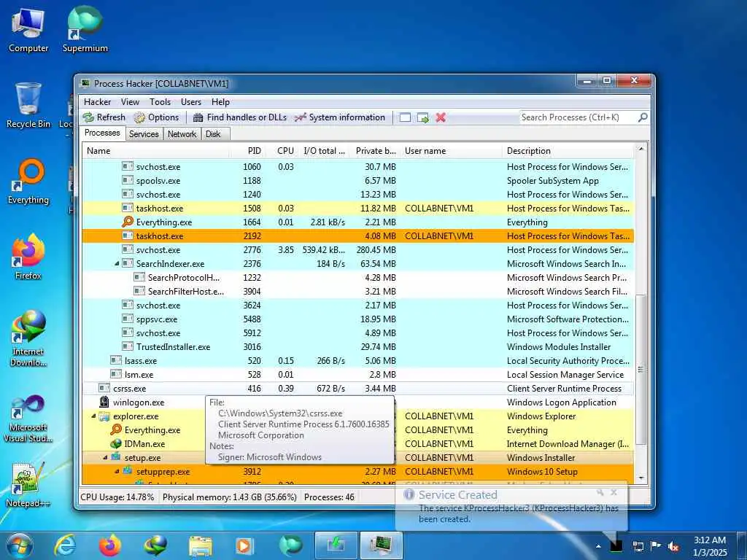Open System information from the toolbar
This screenshot has height=560, width=747.
[339, 117]
